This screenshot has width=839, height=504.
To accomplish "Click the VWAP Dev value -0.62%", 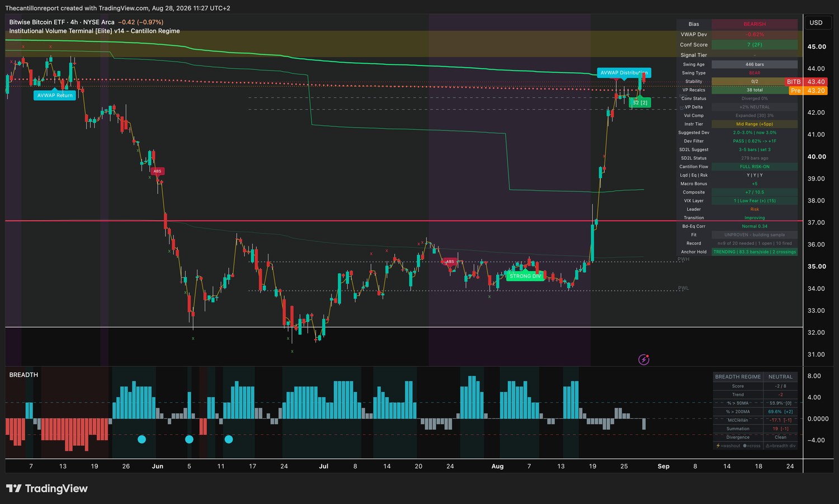I will [755, 35].
